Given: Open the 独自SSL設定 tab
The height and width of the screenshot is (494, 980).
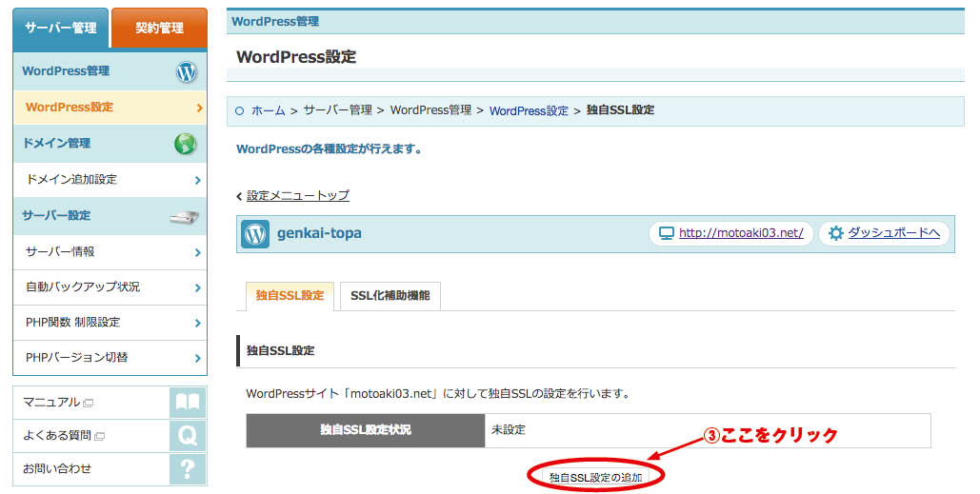Looking at the screenshot, I should point(290,296).
